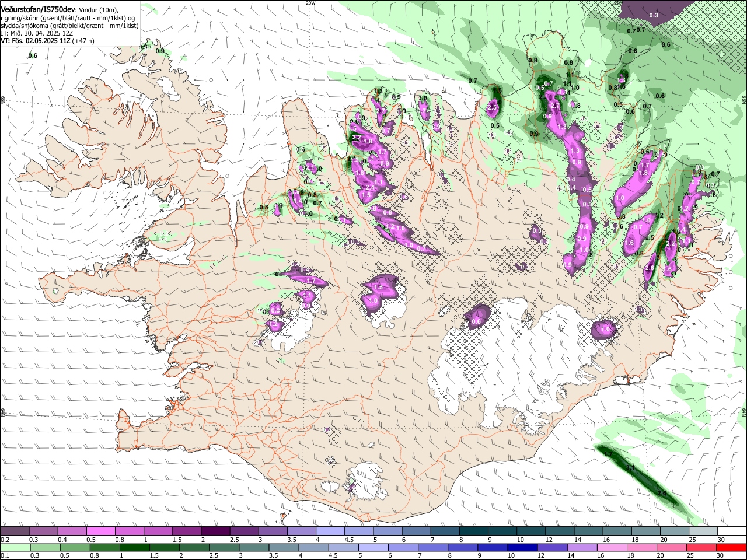Click the 3.1 rain value offshore southeast
This screenshot has height=560, width=747.
[x=630, y=468]
